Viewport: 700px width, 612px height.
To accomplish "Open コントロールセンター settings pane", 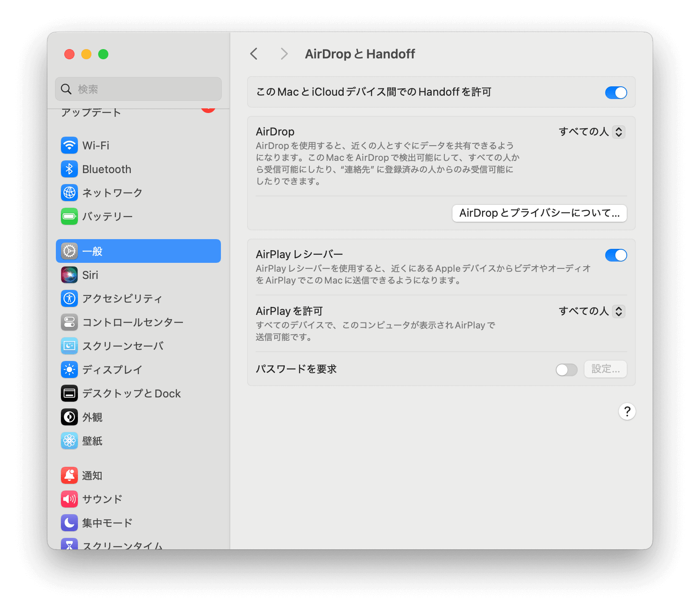I will click(x=138, y=323).
